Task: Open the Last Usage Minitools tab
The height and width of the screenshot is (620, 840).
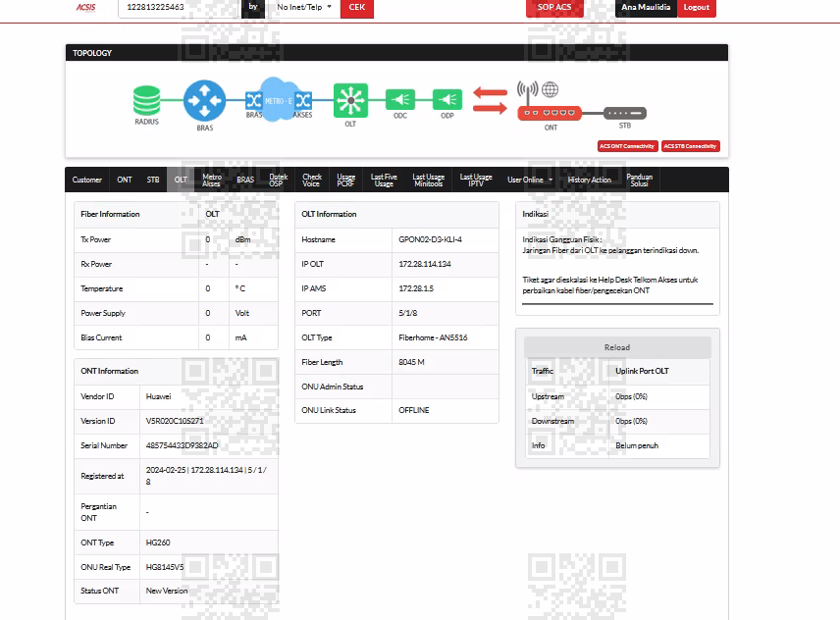Action: point(428,180)
